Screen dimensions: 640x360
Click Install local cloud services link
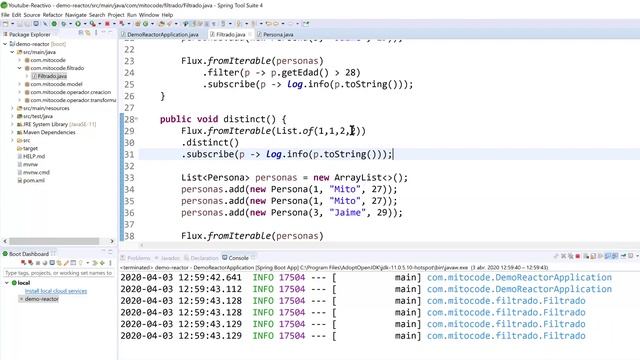pyautogui.click(x=56, y=291)
